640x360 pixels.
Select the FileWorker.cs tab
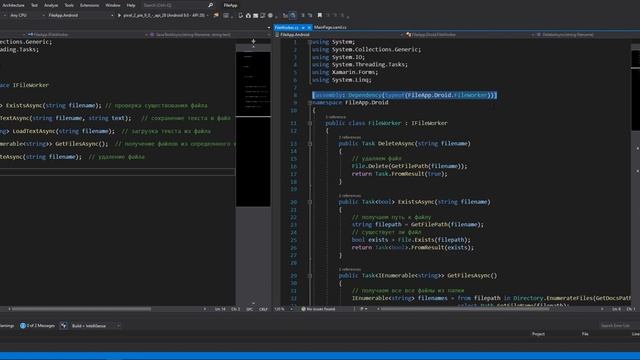[x=287, y=27]
